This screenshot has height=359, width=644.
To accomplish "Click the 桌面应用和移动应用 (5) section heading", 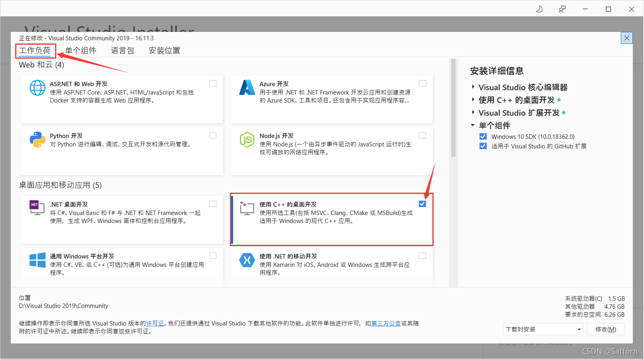I will [x=60, y=185].
